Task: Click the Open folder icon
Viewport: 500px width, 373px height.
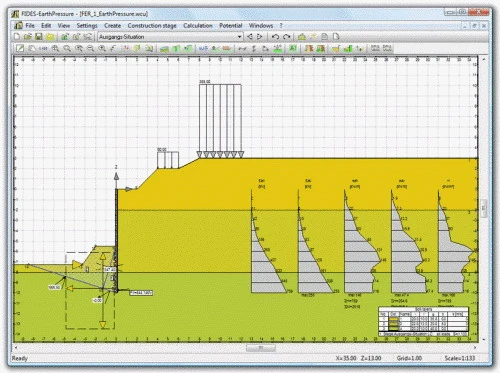Action: pos(28,37)
